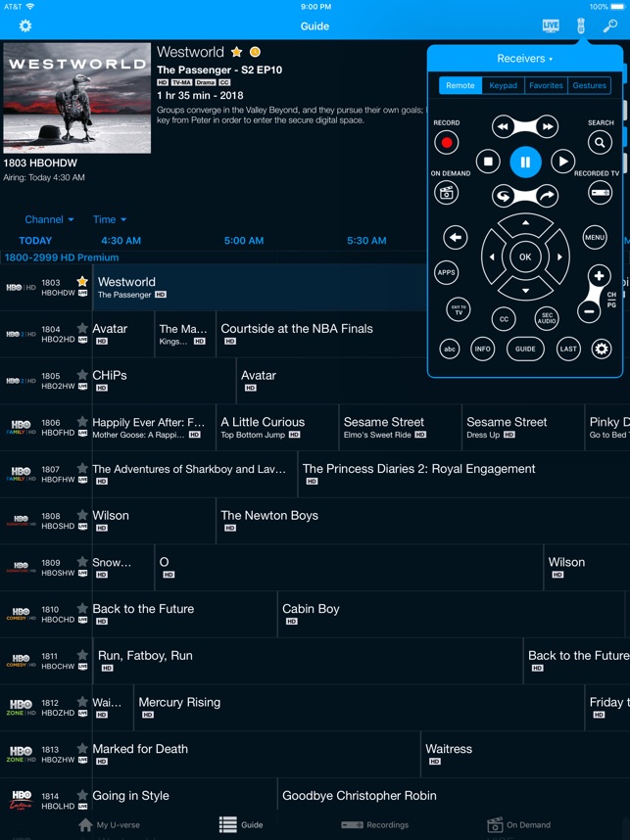Tap the remote control icon in header
Screen dimensions: 630x840
(581, 25)
